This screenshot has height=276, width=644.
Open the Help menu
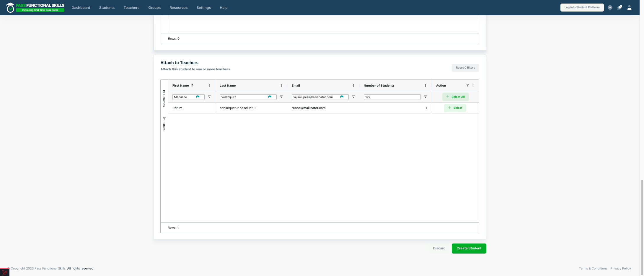point(224,8)
